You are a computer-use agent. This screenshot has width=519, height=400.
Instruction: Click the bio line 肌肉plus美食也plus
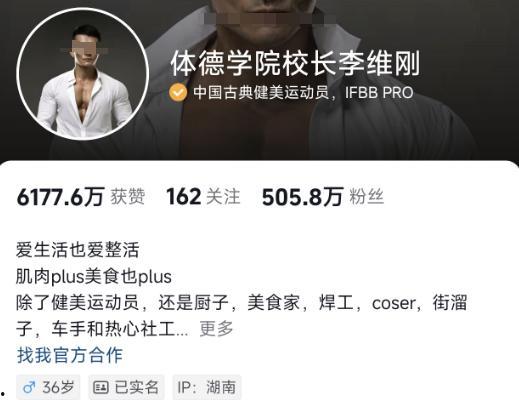click(94, 277)
